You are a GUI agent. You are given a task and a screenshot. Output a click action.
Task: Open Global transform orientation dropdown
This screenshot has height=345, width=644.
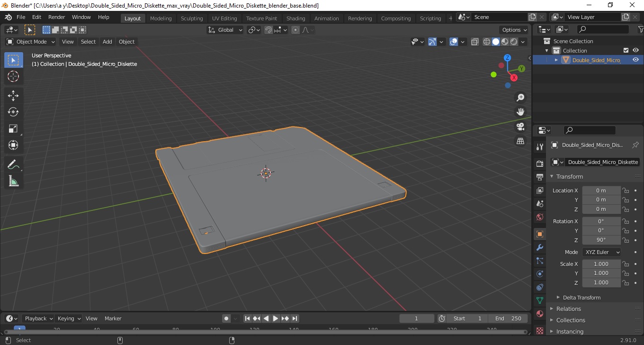(x=225, y=30)
